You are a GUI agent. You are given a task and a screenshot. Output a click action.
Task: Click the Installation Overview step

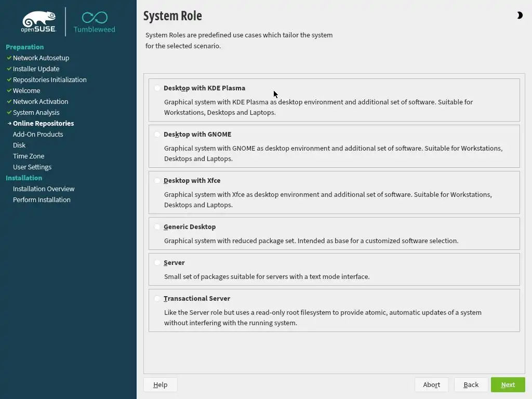coord(44,189)
